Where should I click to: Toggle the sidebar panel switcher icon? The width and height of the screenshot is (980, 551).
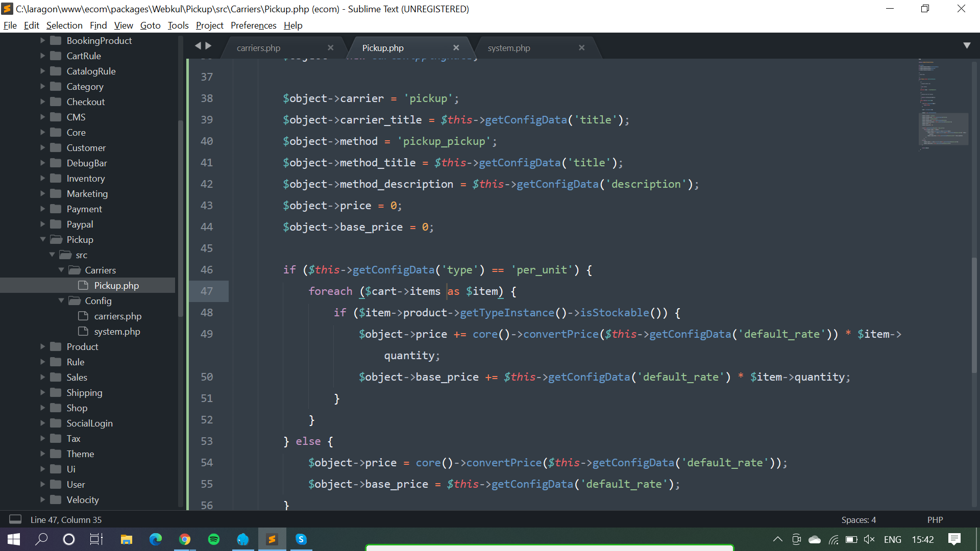coord(15,519)
